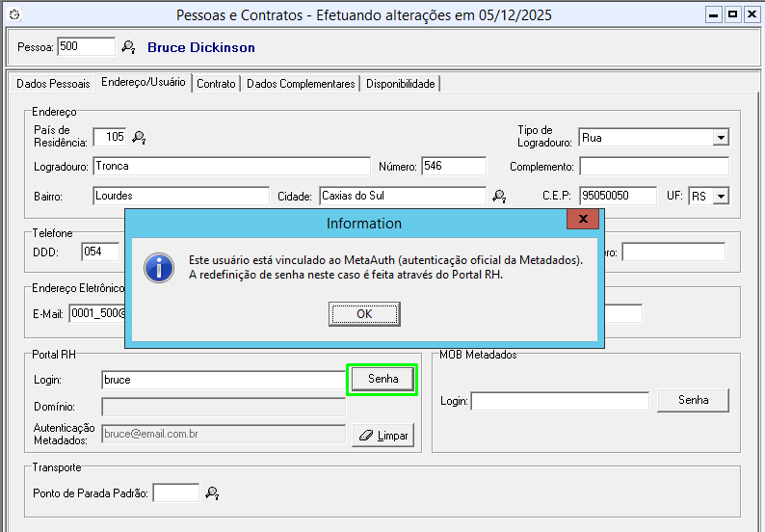Click the window system menu icon

[x=13, y=15]
